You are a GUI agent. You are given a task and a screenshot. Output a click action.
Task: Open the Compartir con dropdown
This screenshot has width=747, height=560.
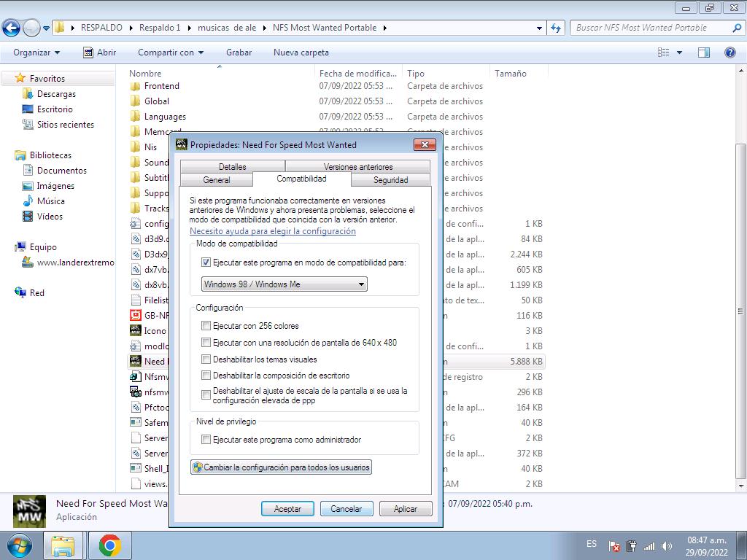(x=171, y=52)
